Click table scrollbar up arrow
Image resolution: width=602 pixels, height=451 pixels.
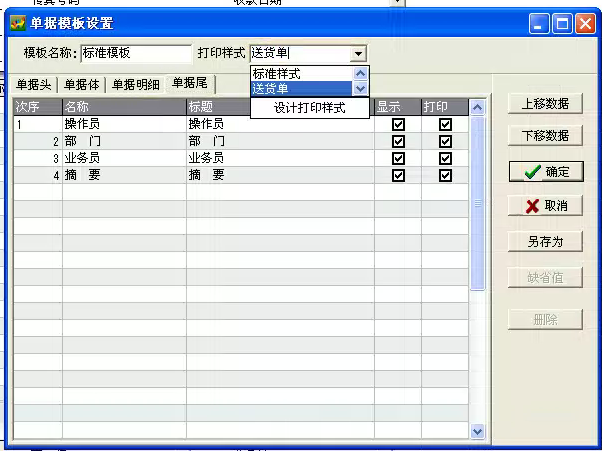click(477, 107)
